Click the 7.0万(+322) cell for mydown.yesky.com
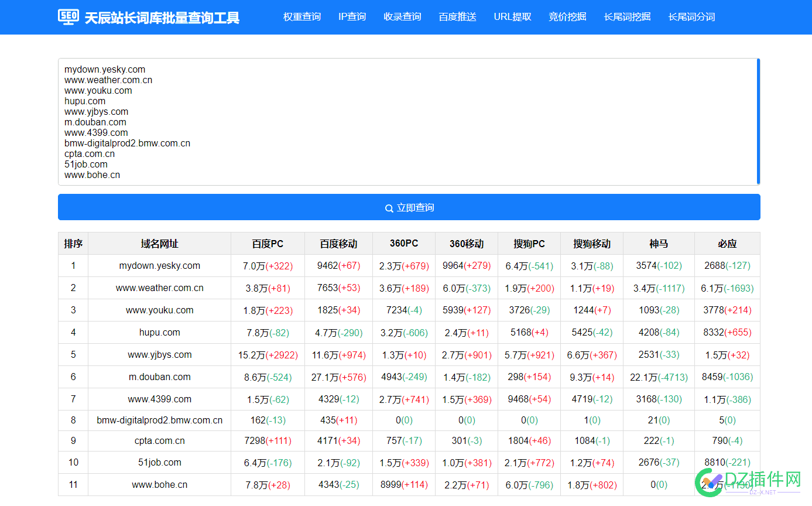This screenshot has width=812, height=506. click(x=268, y=266)
